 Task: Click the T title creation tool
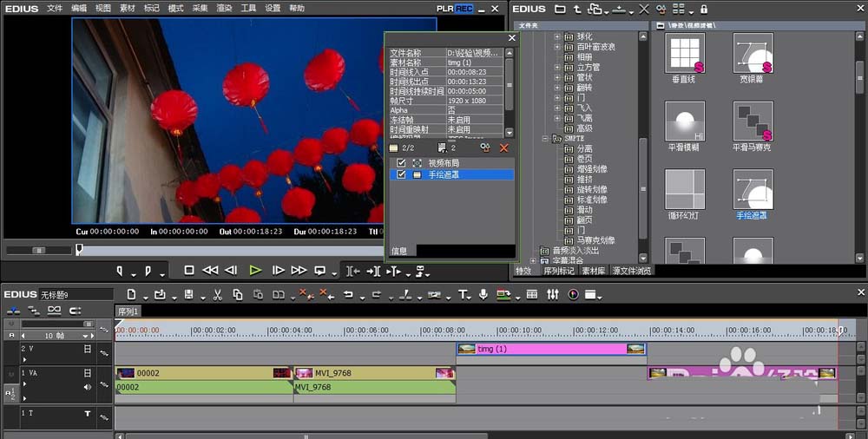coord(463,295)
